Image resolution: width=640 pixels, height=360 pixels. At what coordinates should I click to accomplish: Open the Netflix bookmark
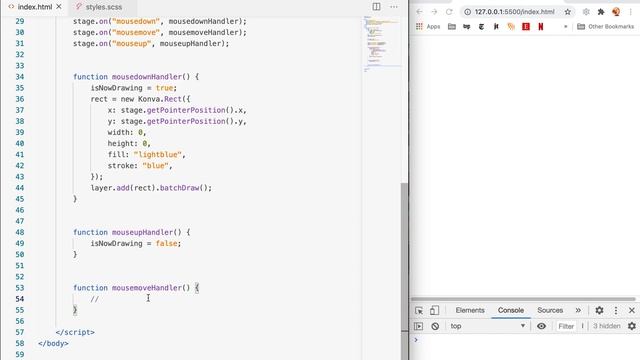coord(541,27)
